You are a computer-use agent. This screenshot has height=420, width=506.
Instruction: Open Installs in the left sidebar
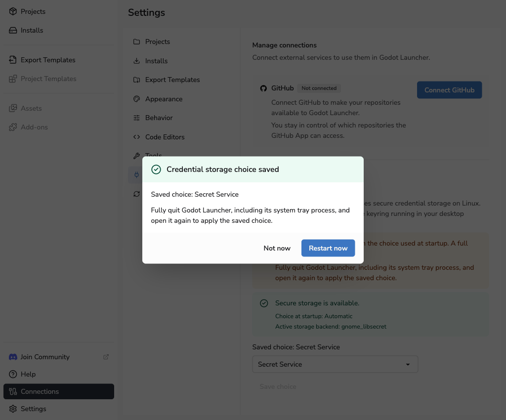59,30
